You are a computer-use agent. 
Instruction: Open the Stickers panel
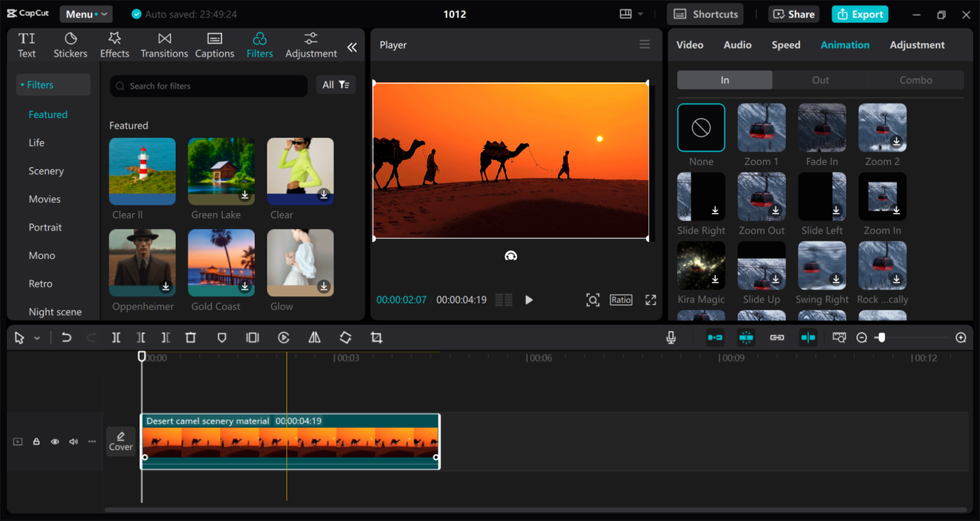coord(70,45)
